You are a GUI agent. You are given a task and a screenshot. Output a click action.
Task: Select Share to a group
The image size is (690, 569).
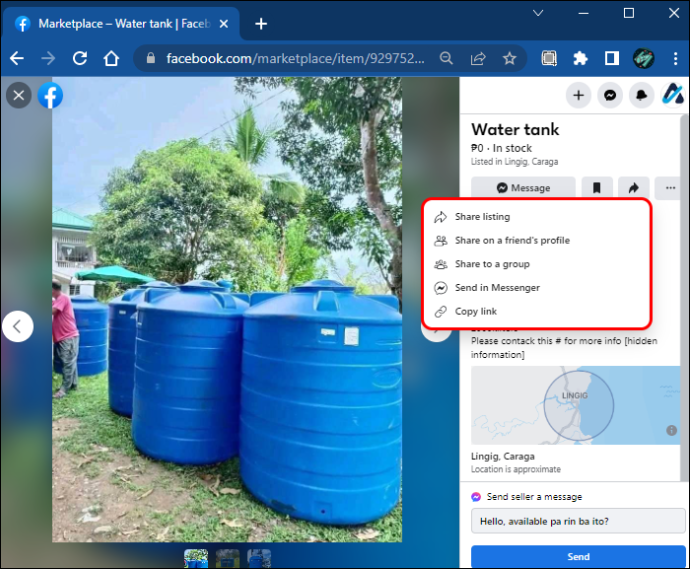coord(492,265)
